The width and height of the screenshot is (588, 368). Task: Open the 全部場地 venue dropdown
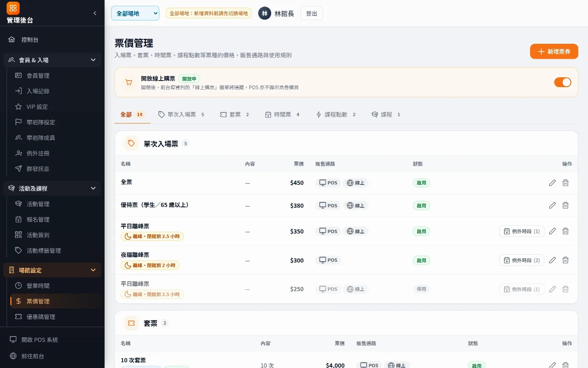tap(135, 13)
